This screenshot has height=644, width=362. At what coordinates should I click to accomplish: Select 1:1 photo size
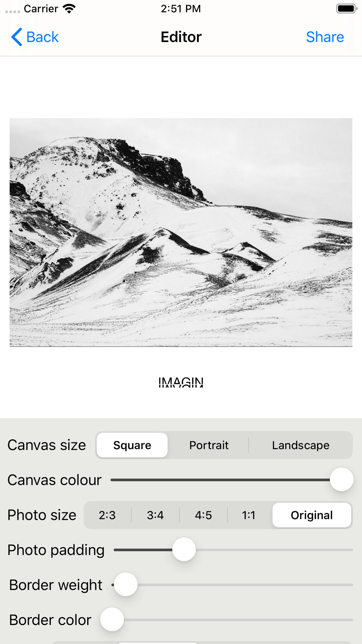(x=249, y=515)
